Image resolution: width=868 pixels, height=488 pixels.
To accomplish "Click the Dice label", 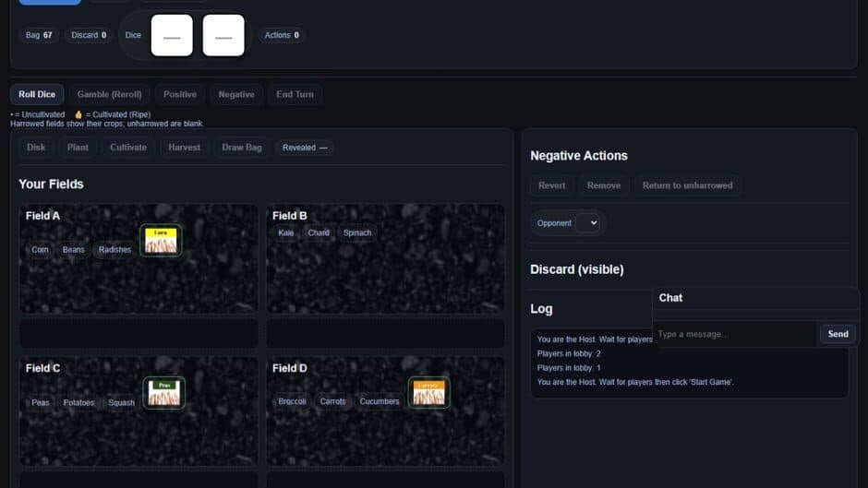I will [133, 35].
